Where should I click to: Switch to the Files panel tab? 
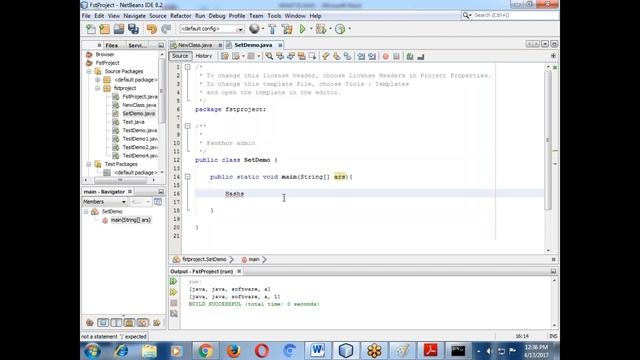[111, 45]
